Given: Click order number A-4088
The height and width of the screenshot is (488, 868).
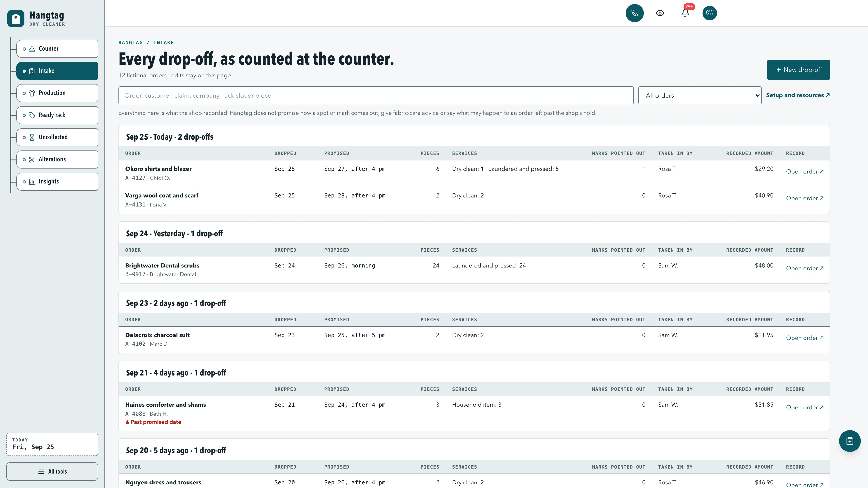Looking at the screenshot, I should point(135,414).
